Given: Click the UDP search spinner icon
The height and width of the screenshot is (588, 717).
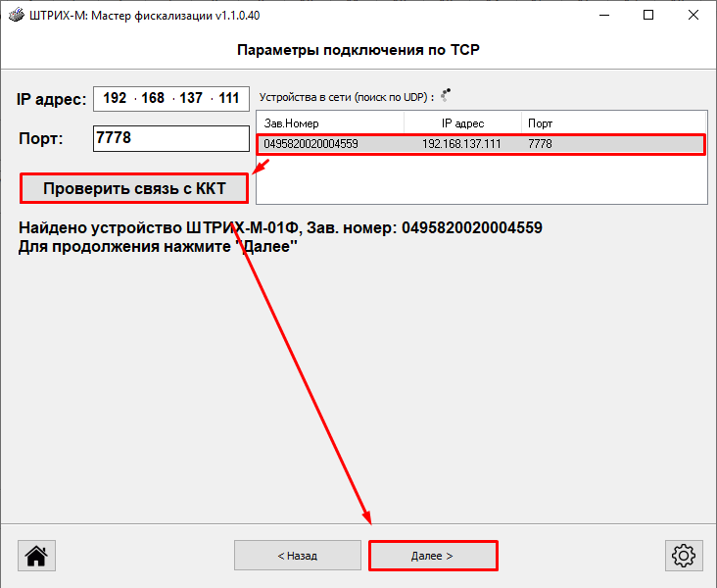Looking at the screenshot, I should tap(446, 96).
